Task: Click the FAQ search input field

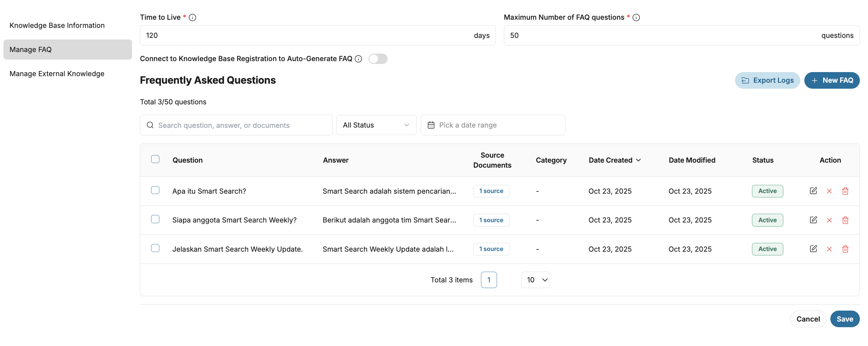Action: point(236,125)
